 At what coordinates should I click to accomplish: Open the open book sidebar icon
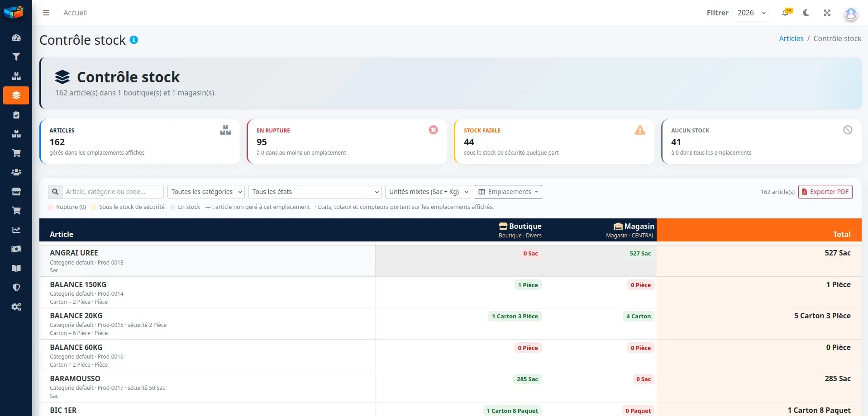(x=16, y=269)
